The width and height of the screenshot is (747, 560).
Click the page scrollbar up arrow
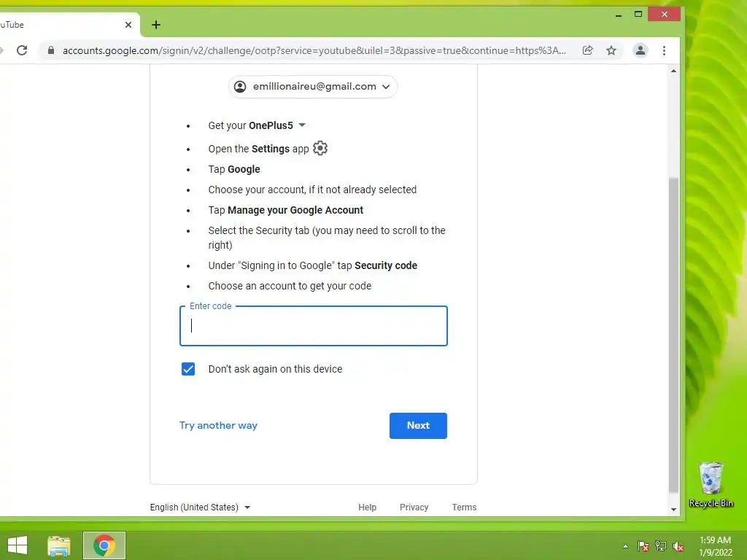point(673,71)
